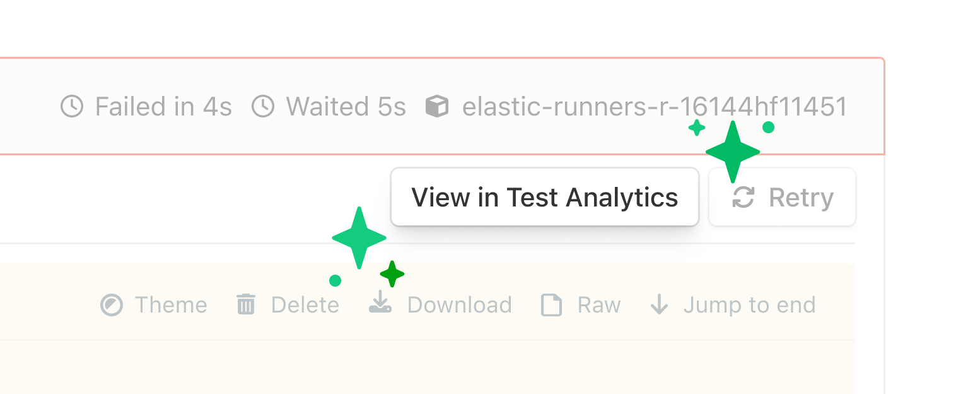Click the Delete trash can icon
980x394 pixels.
pyautogui.click(x=245, y=305)
